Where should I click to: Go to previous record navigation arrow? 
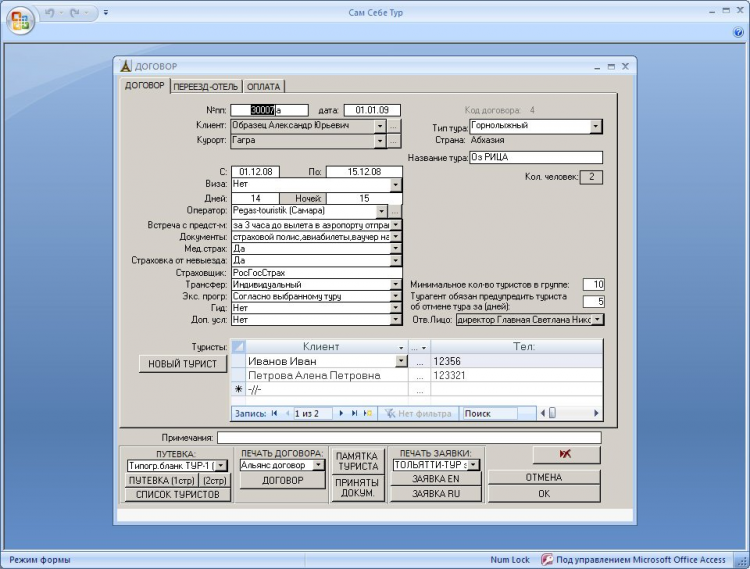287,414
